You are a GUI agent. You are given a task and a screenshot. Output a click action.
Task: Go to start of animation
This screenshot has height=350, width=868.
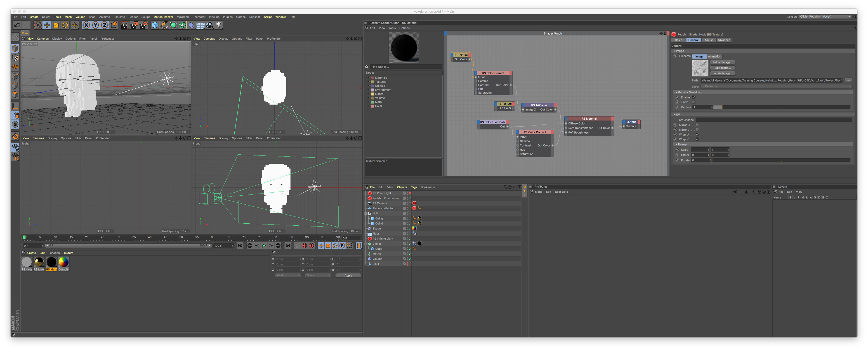[x=240, y=246]
